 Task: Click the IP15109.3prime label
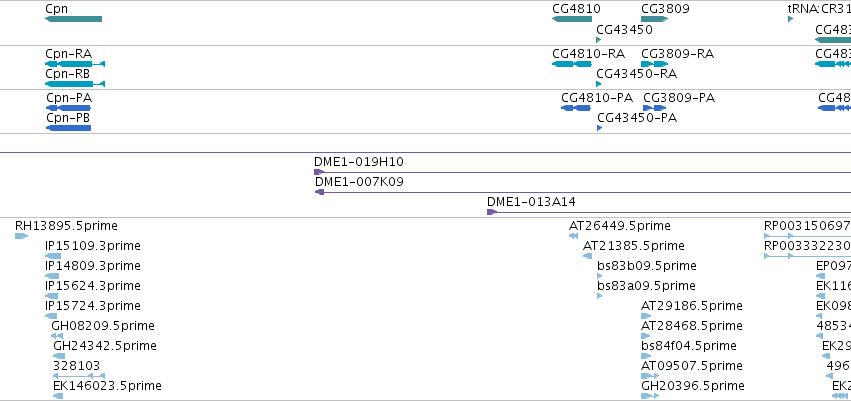[93, 246]
